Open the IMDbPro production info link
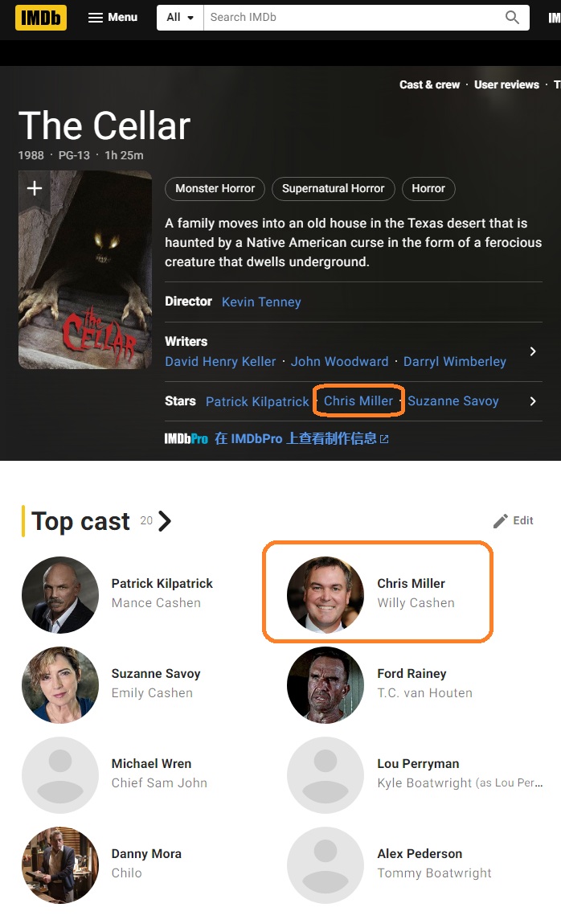561x924 pixels. pos(296,438)
